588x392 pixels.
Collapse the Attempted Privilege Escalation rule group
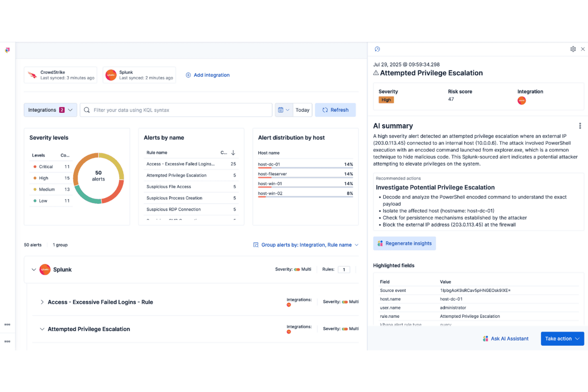click(42, 329)
